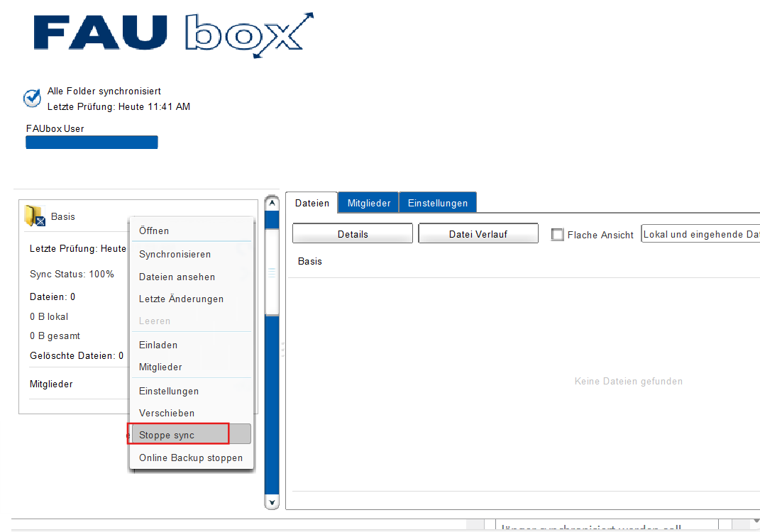Click the 0 B lokal text
The image size is (760, 532).
49,316
